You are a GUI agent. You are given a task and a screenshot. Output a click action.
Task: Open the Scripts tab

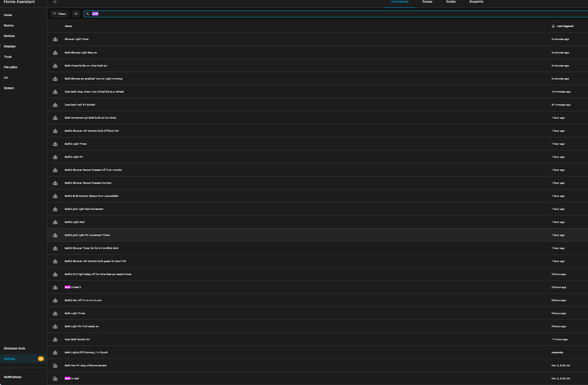[x=451, y=2]
